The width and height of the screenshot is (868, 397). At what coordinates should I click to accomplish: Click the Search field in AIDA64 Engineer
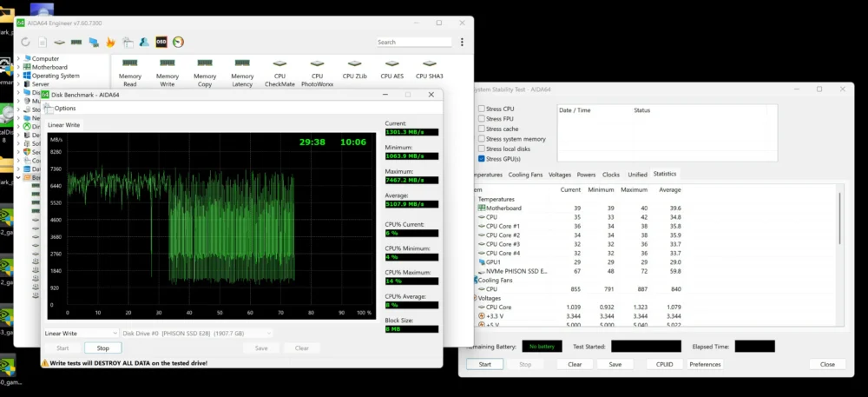coord(414,42)
